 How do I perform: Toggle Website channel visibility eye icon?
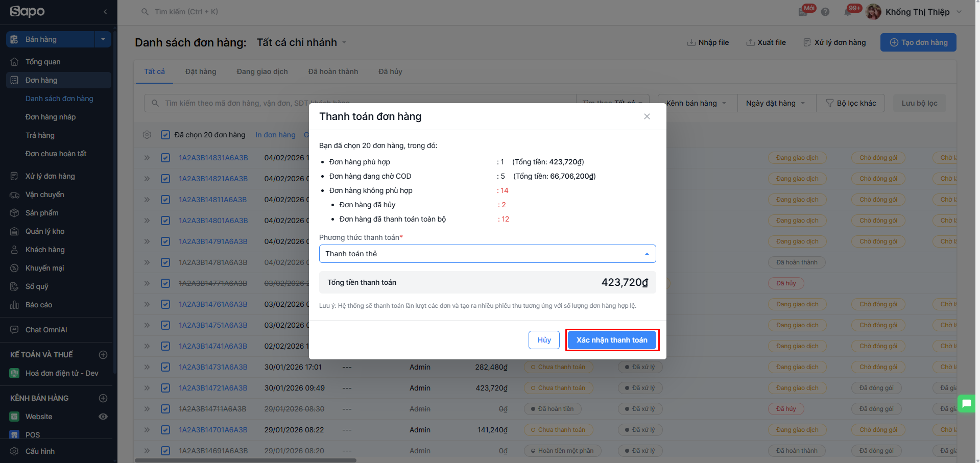coord(103,417)
